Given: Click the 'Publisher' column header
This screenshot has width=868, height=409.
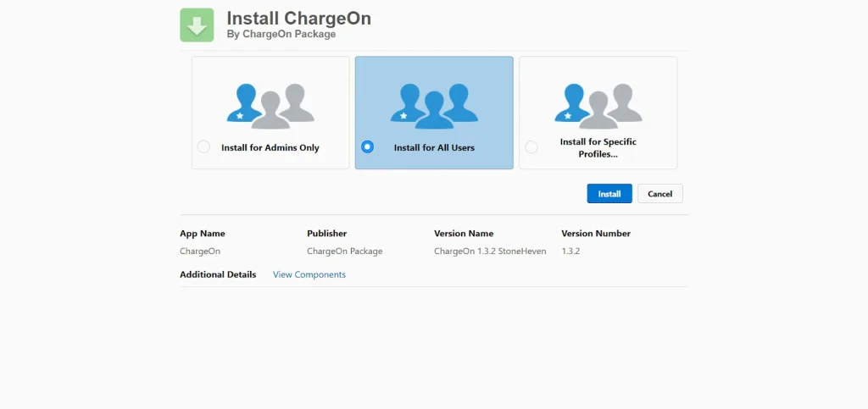Looking at the screenshot, I should pyautogui.click(x=326, y=233).
